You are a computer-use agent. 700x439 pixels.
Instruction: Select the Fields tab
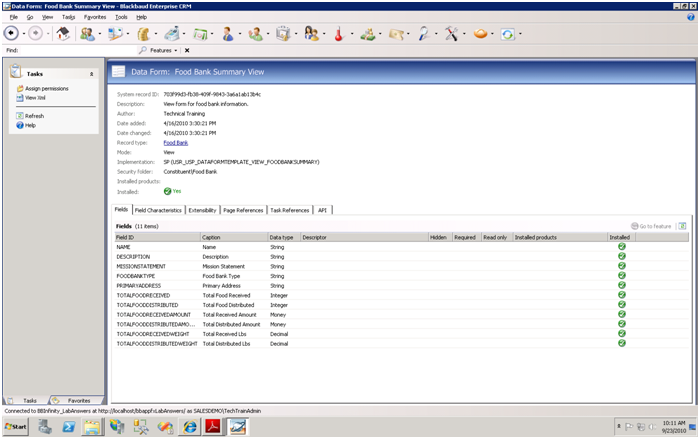point(121,209)
